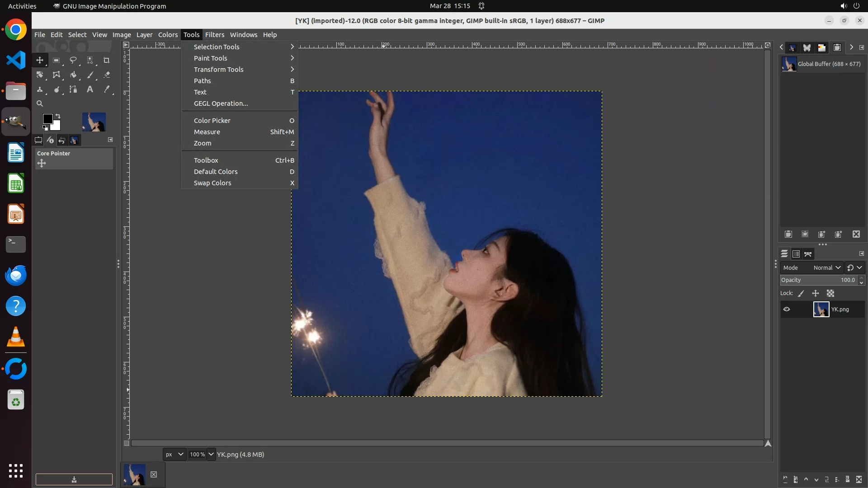Open the Filters menu
This screenshot has height=488, width=868.
tap(214, 35)
